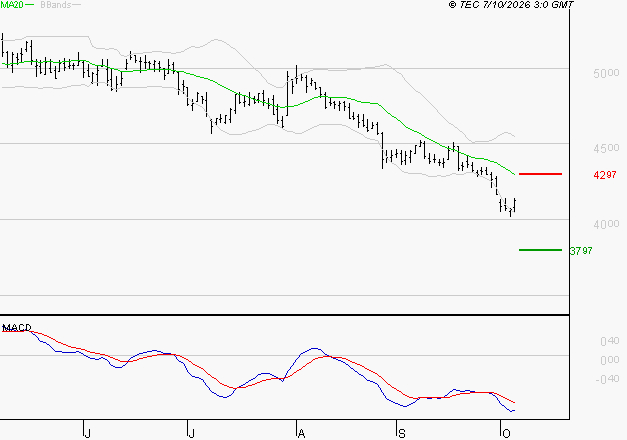Click the A month marker
The width and height of the screenshot is (627, 440).
pos(302,434)
